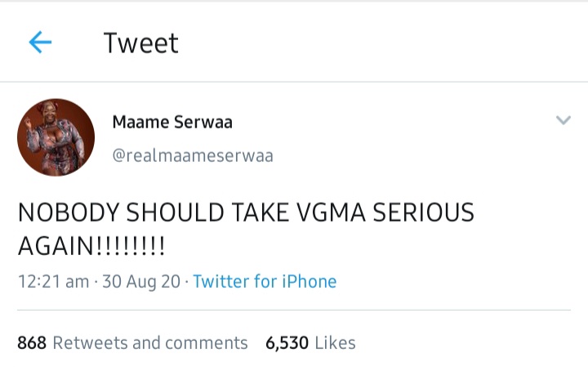The height and width of the screenshot is (367, 588).
Task: Show the list of Likes
Action: click(335, 342)
